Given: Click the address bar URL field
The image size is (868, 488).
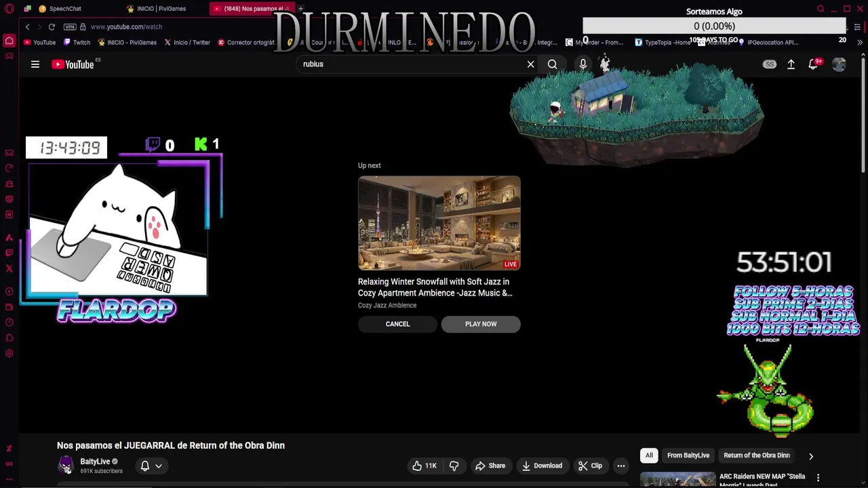Looking at the screenshot, I should pyautogui.click(x=126, y=26).
